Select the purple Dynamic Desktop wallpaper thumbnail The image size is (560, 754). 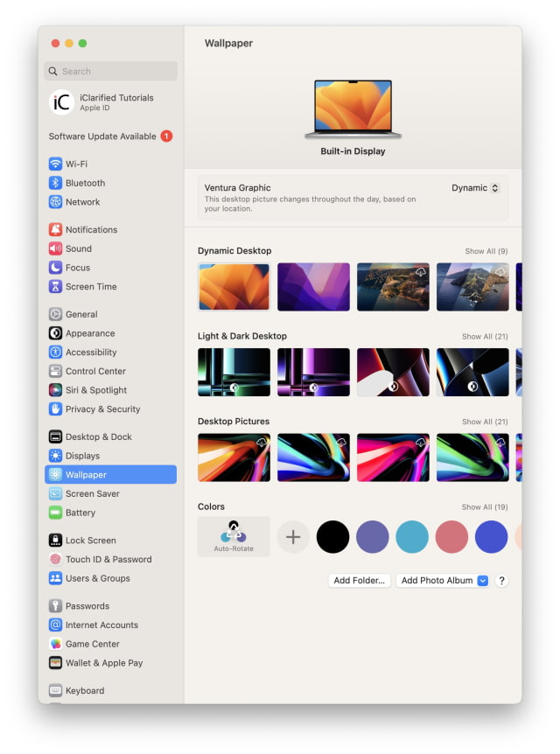(x=313, y=287)
